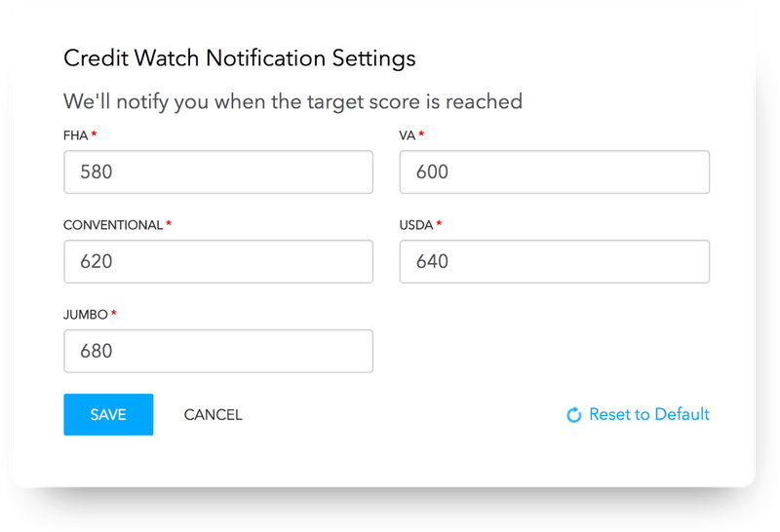
Task: Click the Reset to Default link
Action: coord(639,414)
